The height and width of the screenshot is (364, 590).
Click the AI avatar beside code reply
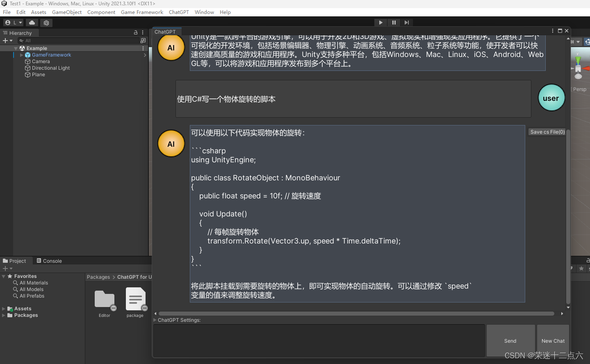(171, 143)
